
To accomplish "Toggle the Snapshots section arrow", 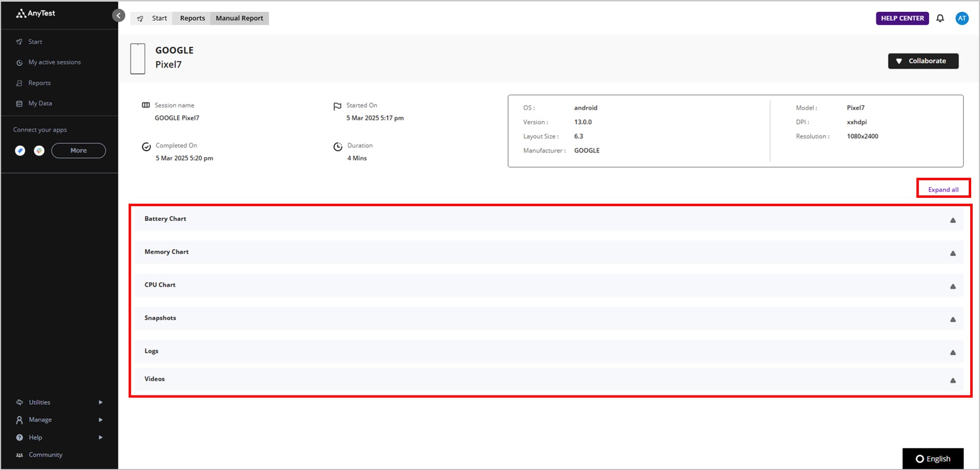I will tap(953, 319).
